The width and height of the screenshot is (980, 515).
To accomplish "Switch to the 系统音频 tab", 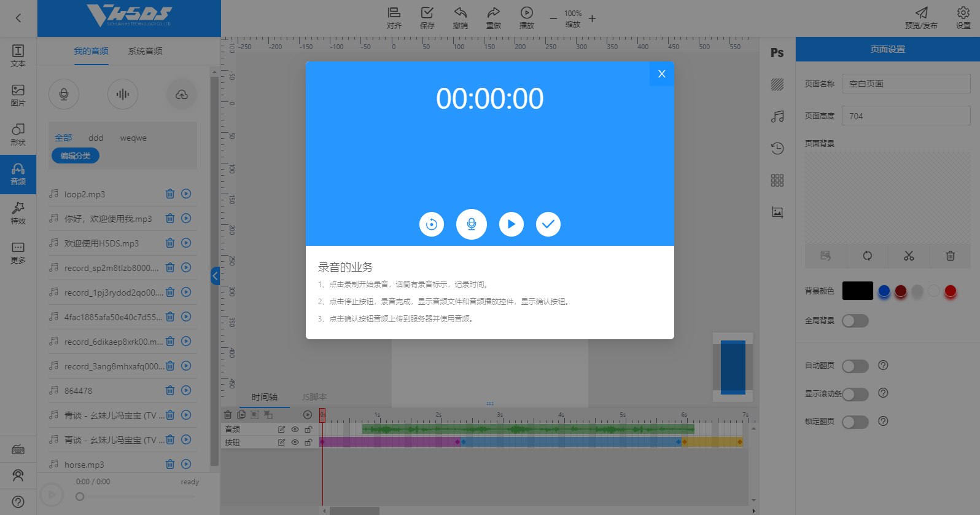I will 146,51.
